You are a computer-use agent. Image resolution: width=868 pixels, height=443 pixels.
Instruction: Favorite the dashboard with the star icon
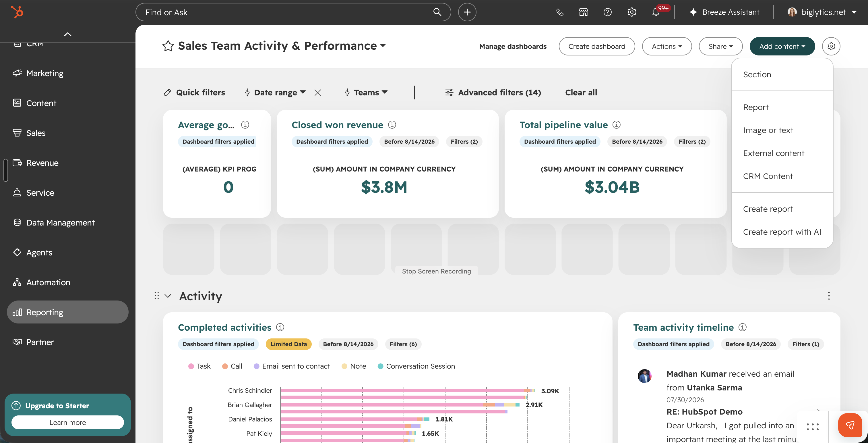[x=168, y=46]
